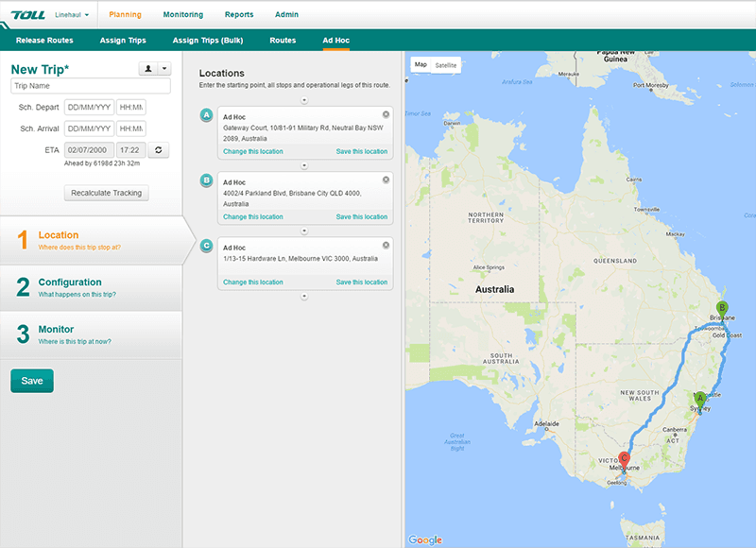756x548 pixels.
Task: Open the Monitoring menu
Action: 182,15
